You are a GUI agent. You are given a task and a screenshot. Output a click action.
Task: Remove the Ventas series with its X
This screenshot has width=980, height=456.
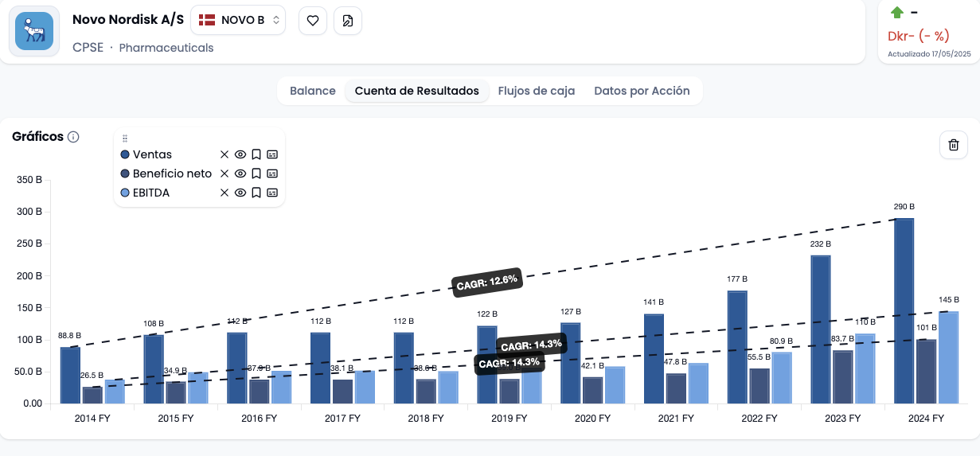[x=225, y=154]
